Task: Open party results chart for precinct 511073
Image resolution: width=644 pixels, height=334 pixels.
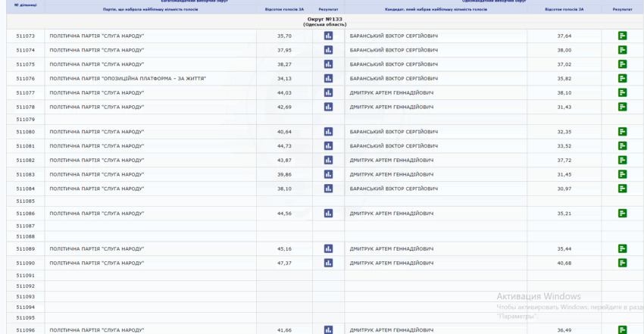Action: pyautogui.click(x=328, y=36)
